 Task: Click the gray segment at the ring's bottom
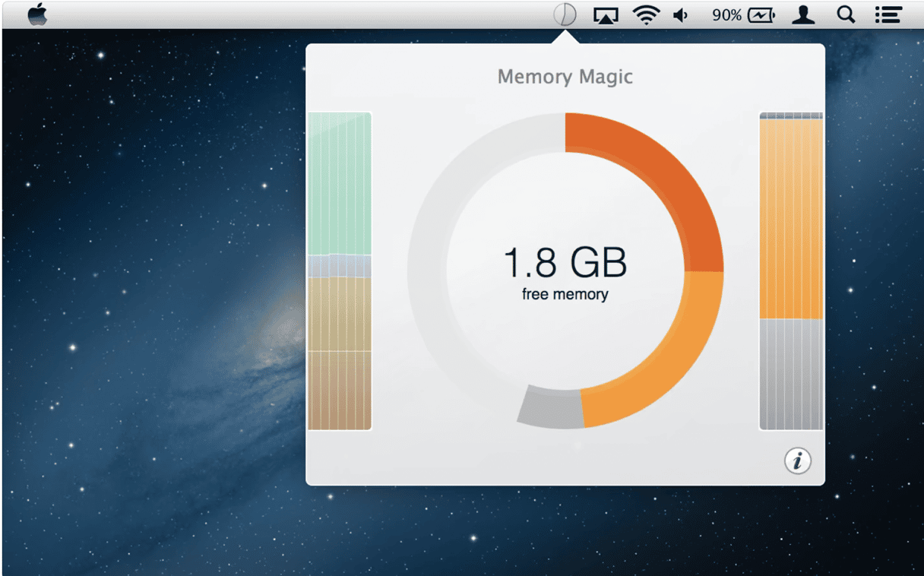[x=551, y=409]
